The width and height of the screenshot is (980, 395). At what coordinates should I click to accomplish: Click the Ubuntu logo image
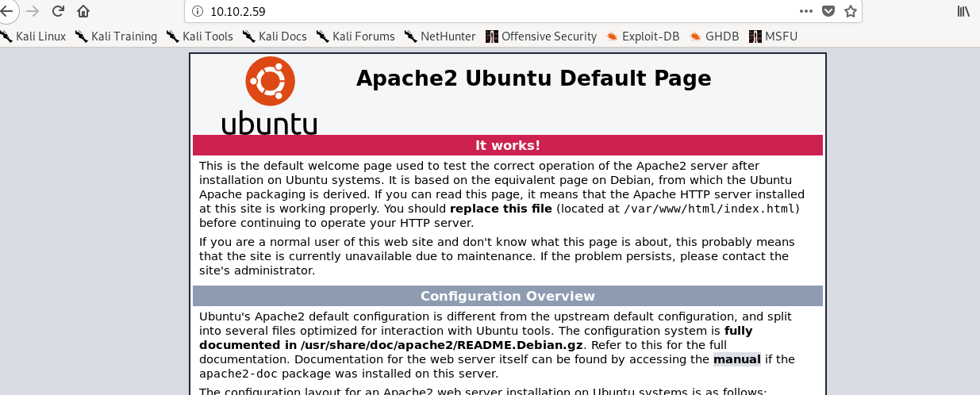(x=269, y=95)
